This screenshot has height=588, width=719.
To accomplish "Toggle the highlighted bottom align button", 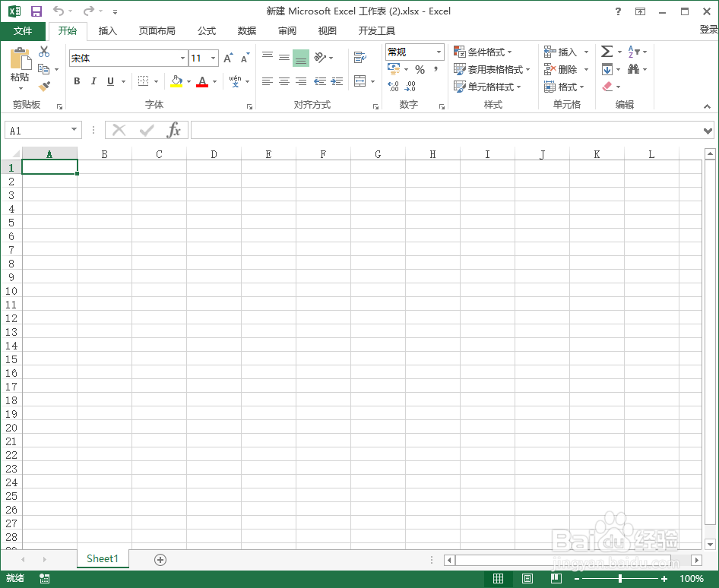I will 301,58.
